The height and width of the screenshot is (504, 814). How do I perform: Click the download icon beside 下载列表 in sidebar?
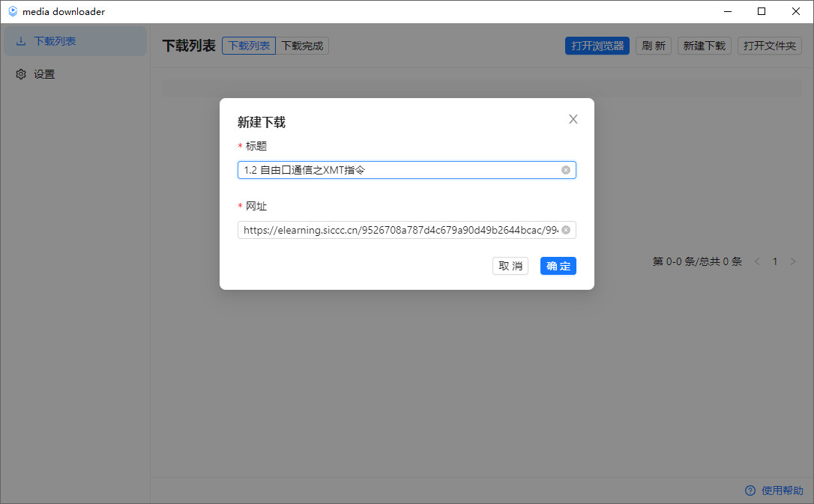pyautogui.click(x=21, y=41)
